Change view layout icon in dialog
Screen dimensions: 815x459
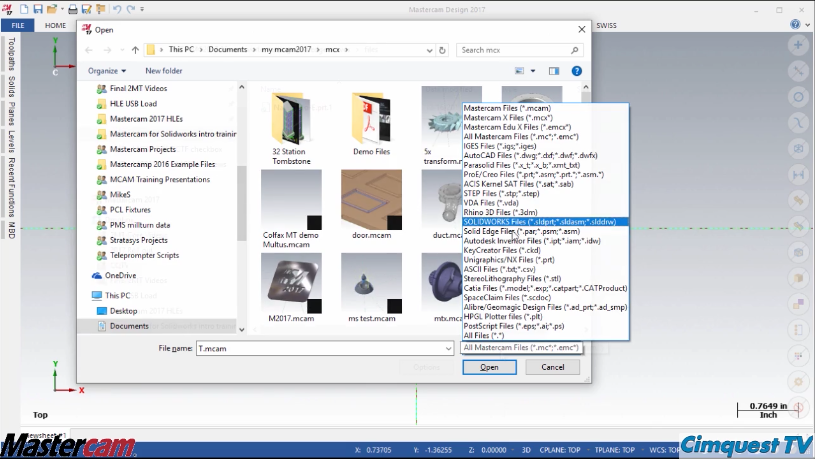click(519, 71)
